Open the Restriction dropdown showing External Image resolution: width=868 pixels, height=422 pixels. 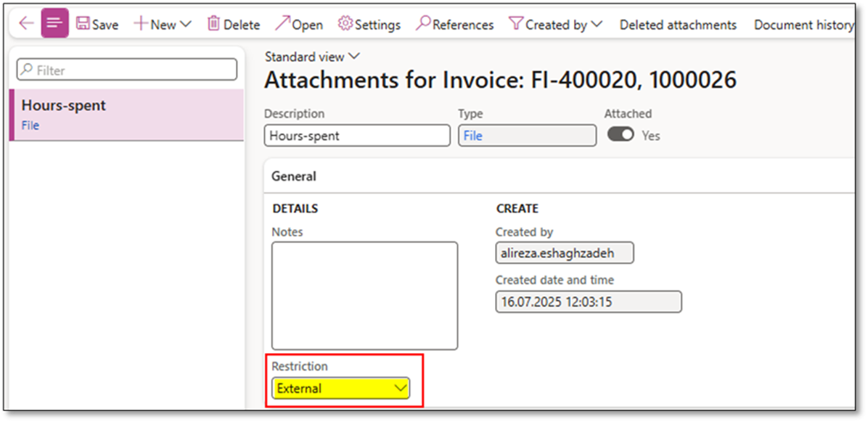tap(401, 388)
